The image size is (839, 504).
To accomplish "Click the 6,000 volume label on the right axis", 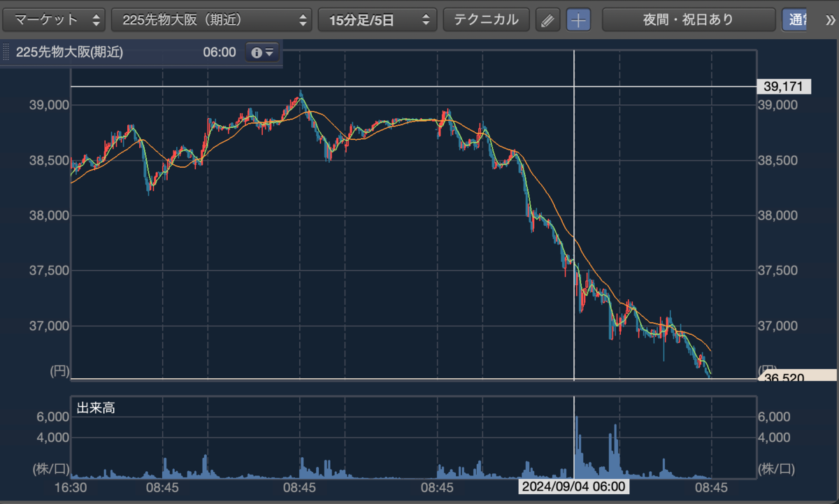I will point(775,417).
